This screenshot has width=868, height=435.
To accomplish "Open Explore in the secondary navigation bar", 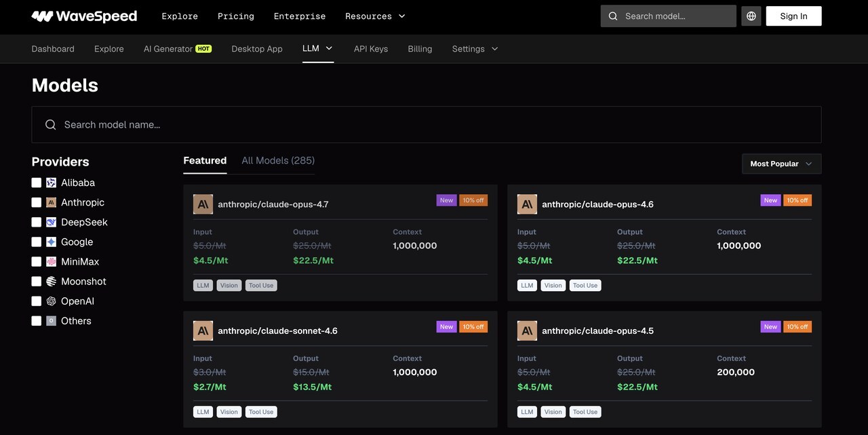I will click(109, 49).
